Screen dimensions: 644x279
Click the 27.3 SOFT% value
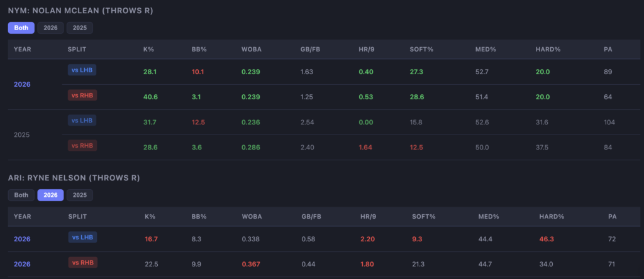click(416, 72)
